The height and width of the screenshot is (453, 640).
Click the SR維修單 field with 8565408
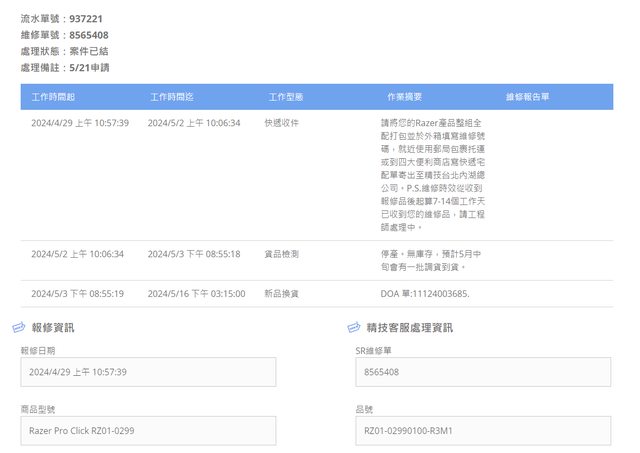click(482, 372)
